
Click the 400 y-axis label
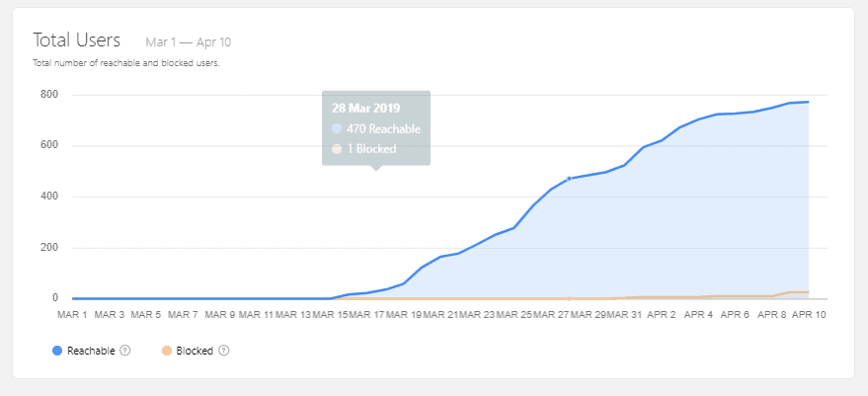coord(49,197)
